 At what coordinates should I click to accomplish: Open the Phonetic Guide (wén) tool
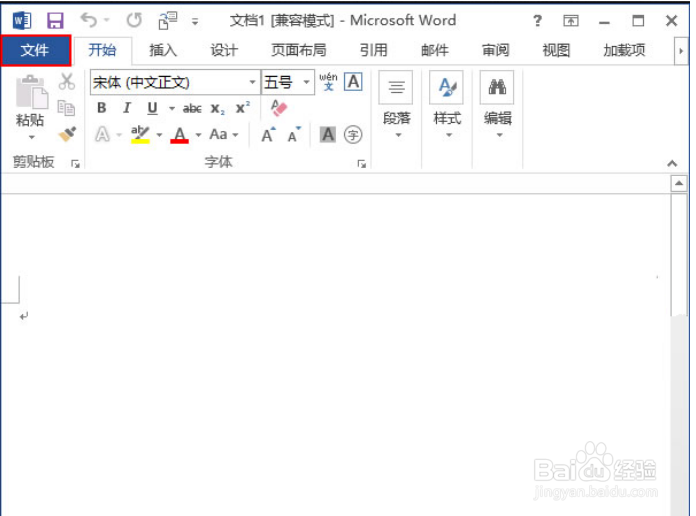point(328,82)
